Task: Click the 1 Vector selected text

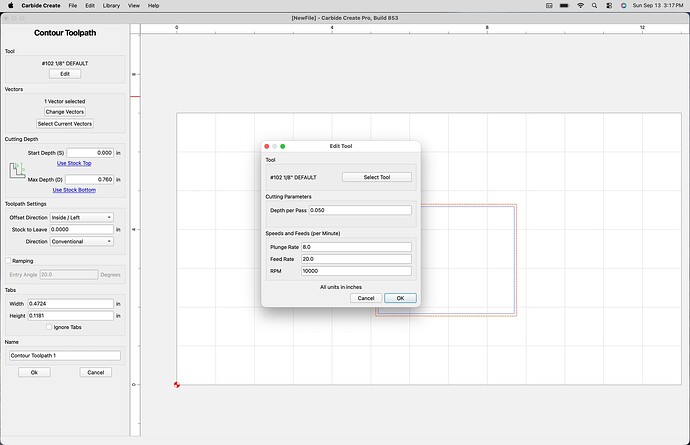Action: pos(65,101)
